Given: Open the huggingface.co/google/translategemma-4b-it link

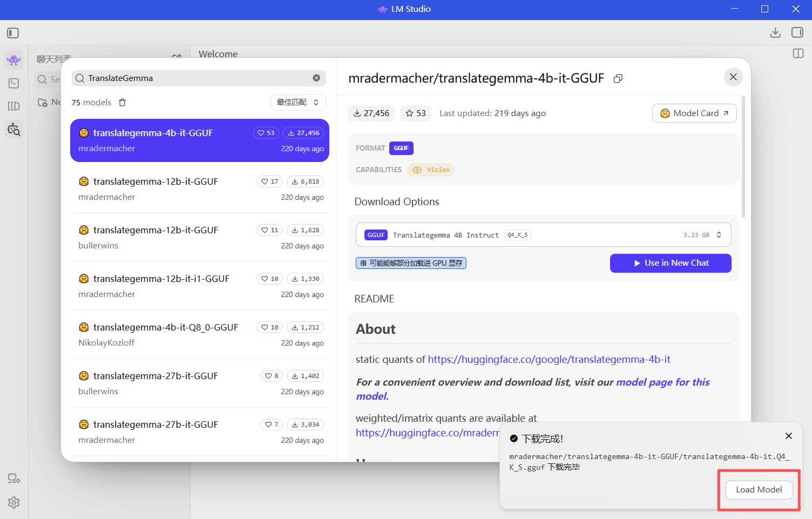Looking at the screenshot, I should (x=549, y=360).
